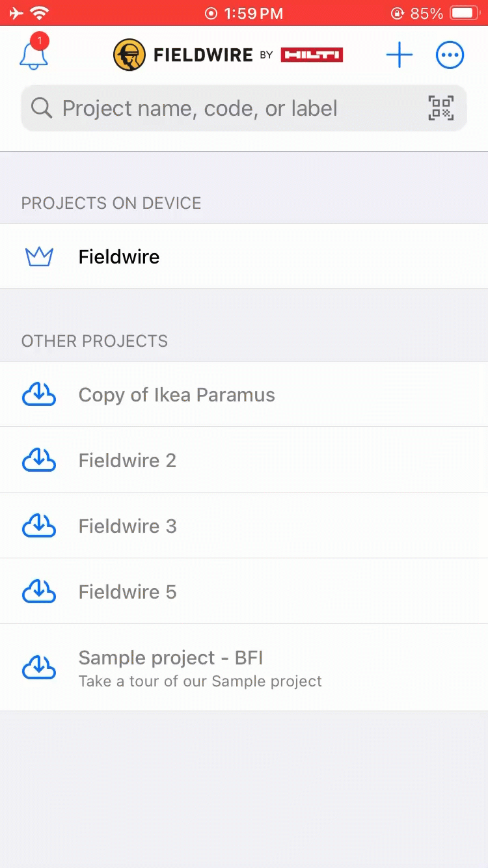Open the Fieldwire project on device
This screenshot has height=868, width=488.
point(119,257)
